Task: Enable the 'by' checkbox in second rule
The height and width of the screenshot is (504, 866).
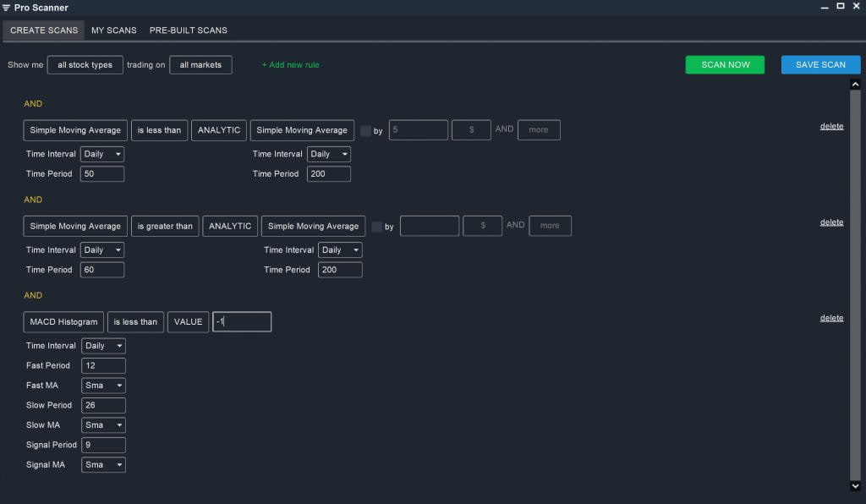Action: [376, 227]
